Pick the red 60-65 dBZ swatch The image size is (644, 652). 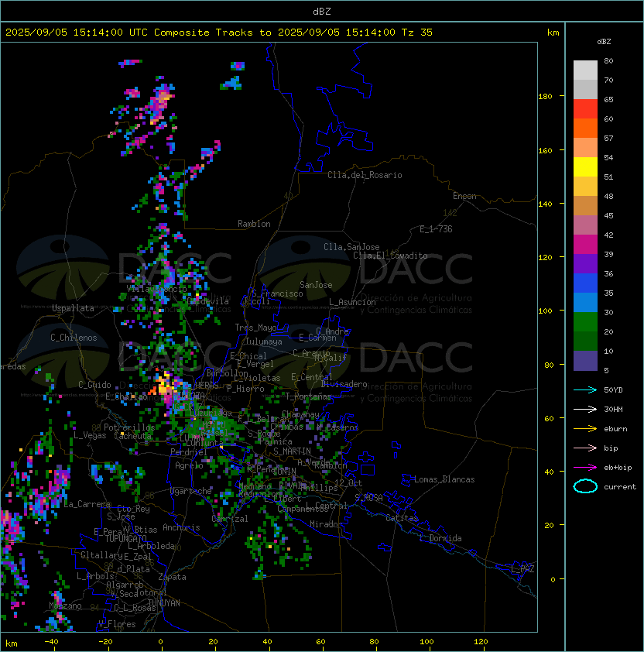585,109
